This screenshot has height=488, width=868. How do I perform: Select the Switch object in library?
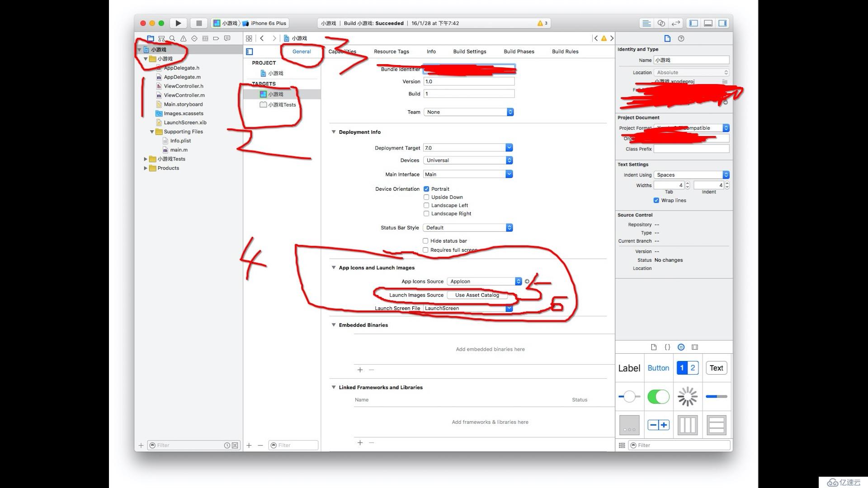(658, 397)
